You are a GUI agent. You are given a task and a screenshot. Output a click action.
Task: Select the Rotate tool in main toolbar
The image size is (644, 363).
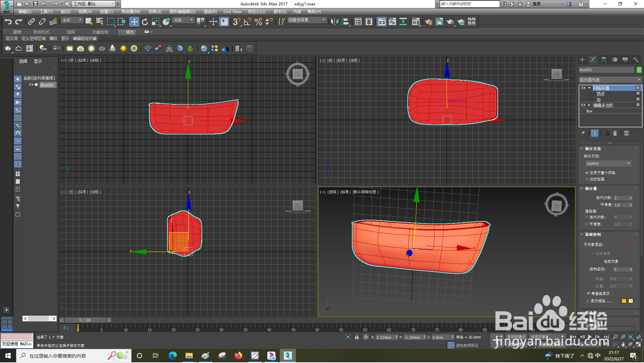[x=145, y=22]
